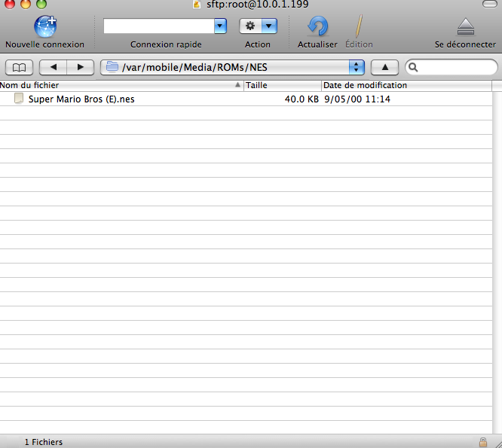Click the 40.0 KB size cell
Image resolution: width=502 pixels, height=448 pixels.
coord(302,99)
